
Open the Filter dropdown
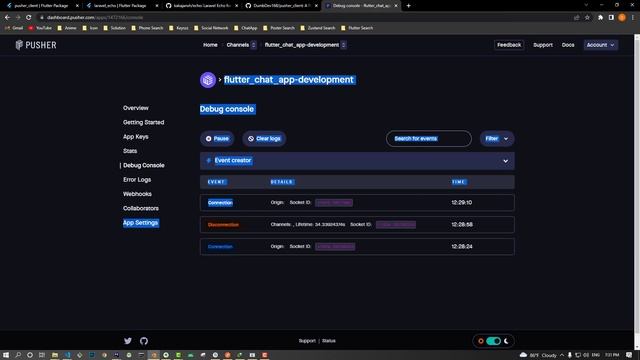(x=497, y=139)
